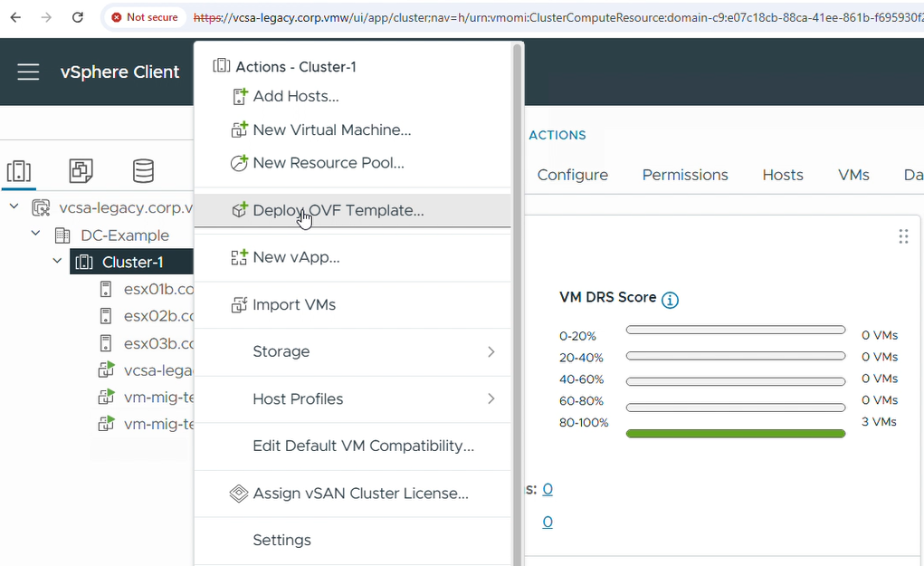Choose New Virtual Machine... menu entry
This screenshot has width=924, height=566.
(332, 130)
